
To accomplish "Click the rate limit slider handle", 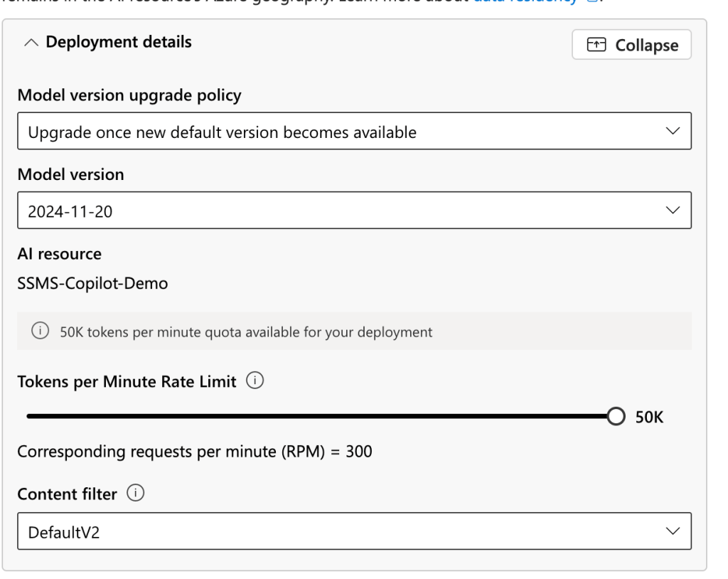I will 615,416.
